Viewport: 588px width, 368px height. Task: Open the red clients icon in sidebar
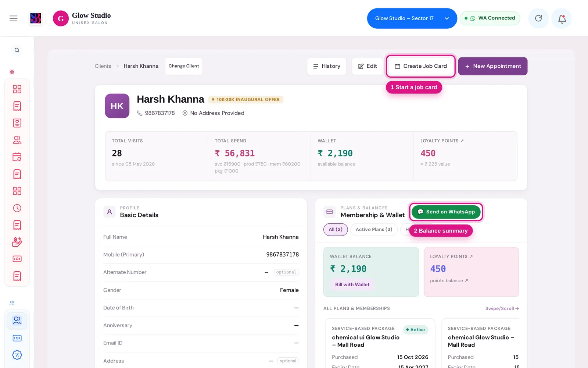coord(17,140)
